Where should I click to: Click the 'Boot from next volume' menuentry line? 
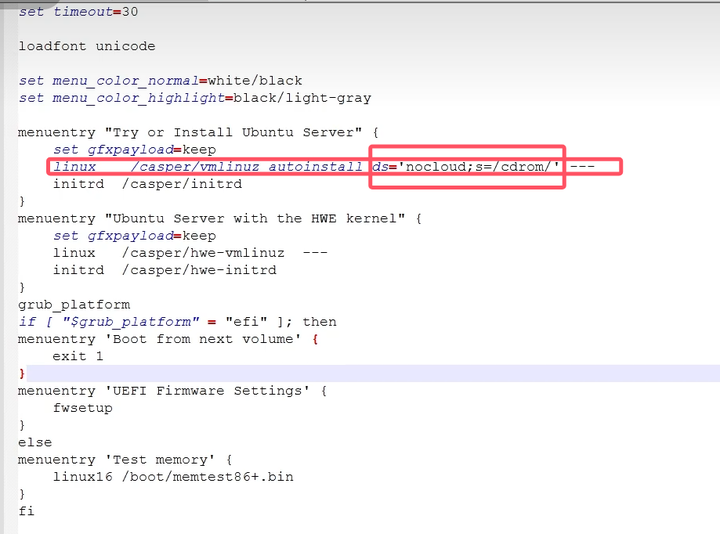pos(168,339)
